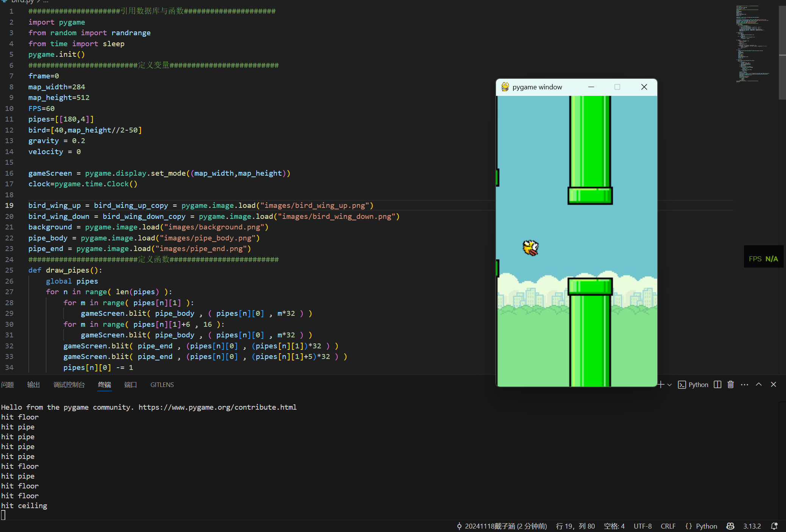786x532 pixels.
Task: Change indentation via 空格: 4
Action: pyautogui.click(x=614, y=526)
